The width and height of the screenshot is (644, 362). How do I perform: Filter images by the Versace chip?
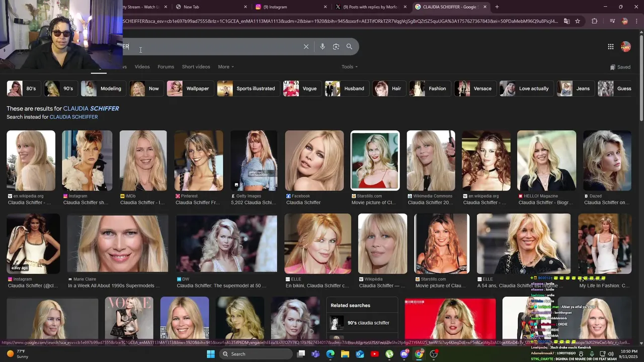coord(475,88)
